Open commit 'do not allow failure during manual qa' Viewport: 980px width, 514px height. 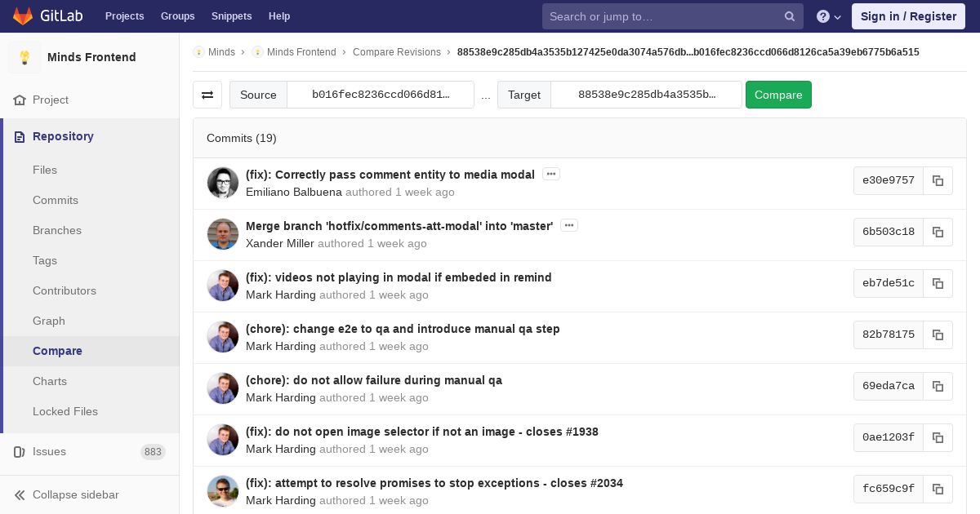click(374, 380)
